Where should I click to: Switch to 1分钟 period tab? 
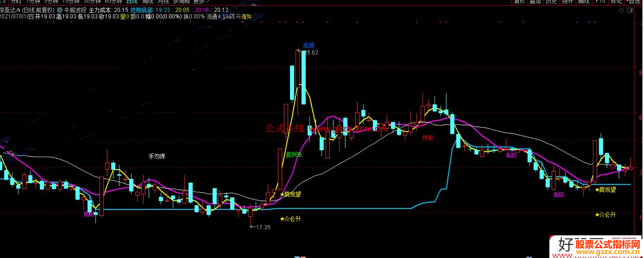(33, 2)
